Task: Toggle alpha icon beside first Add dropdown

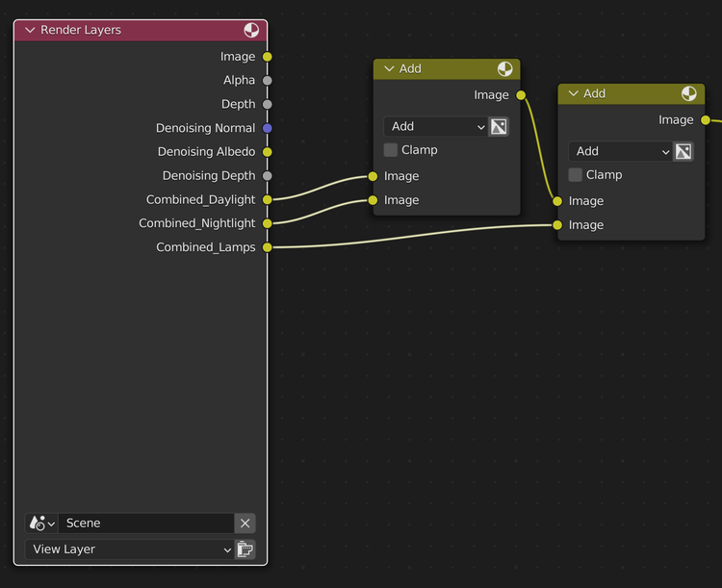Action: pyautogui.click(x=499, y=127)
